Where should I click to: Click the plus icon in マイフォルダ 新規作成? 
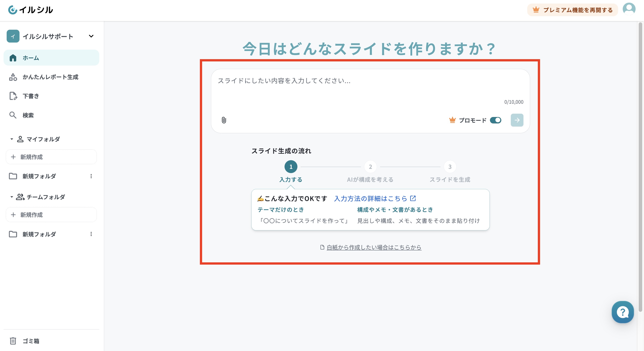pyautogui.click(x=13, y=157)
